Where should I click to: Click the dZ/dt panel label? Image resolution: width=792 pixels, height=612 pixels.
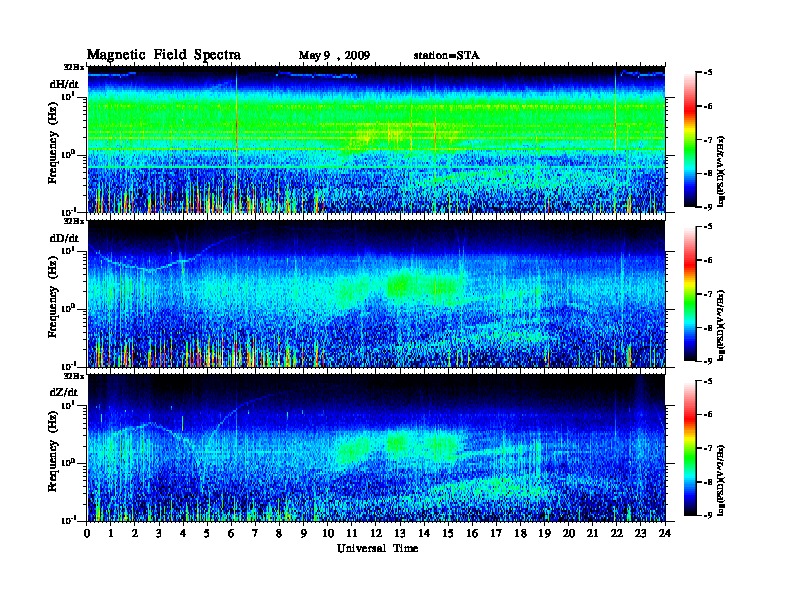64,392
